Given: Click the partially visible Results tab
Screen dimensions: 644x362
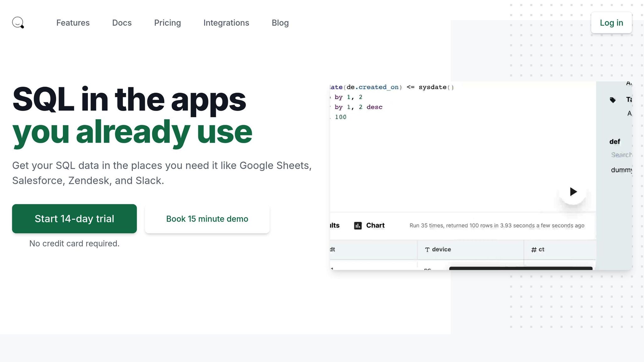Looking at the screenshot, I should coord(335,225).
